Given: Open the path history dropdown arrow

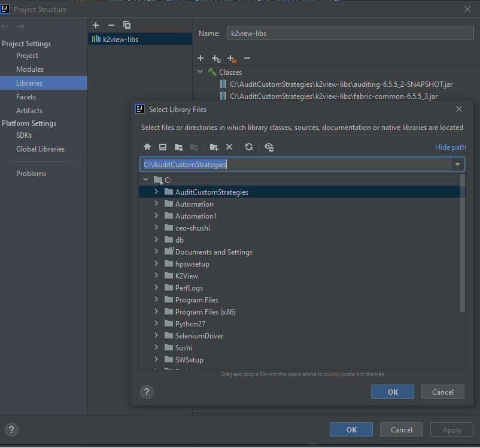Looking at the screenshot, I should (x=458, y=164).
